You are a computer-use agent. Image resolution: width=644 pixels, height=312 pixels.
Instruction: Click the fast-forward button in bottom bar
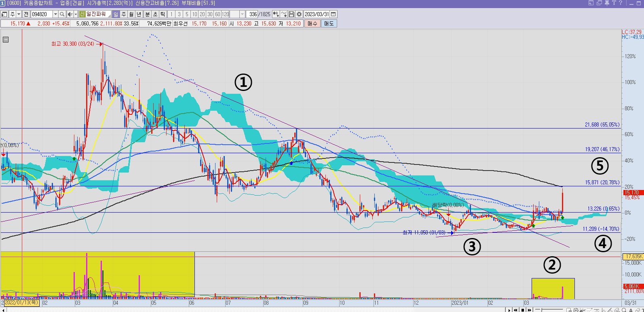pyautogui.click(x=530, y=310)
